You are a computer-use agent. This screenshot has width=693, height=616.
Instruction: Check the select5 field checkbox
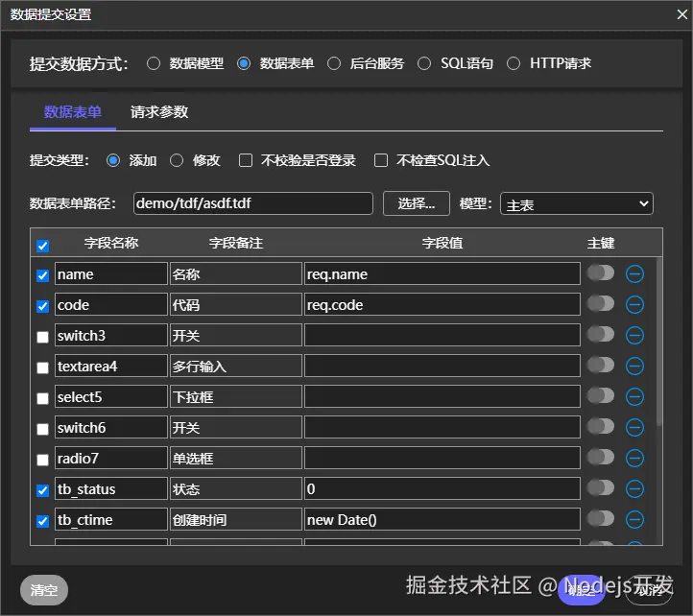click(x=42, y=398)
